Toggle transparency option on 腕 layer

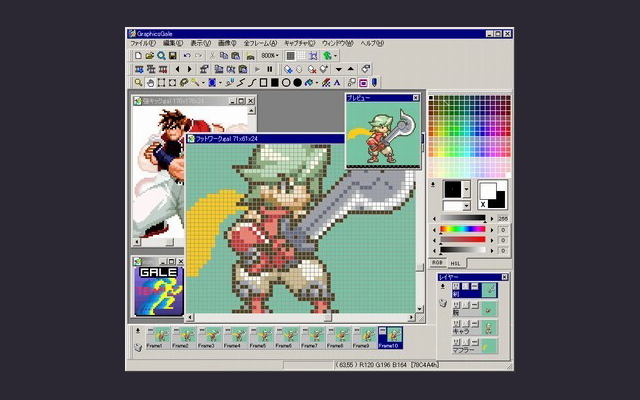click(465, 305)
